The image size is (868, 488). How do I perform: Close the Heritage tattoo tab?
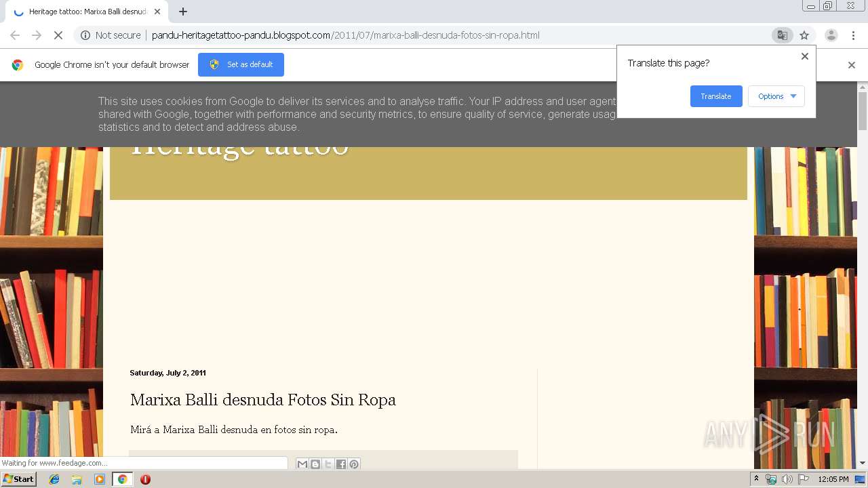pyautogui.click(x=157, y=12)
